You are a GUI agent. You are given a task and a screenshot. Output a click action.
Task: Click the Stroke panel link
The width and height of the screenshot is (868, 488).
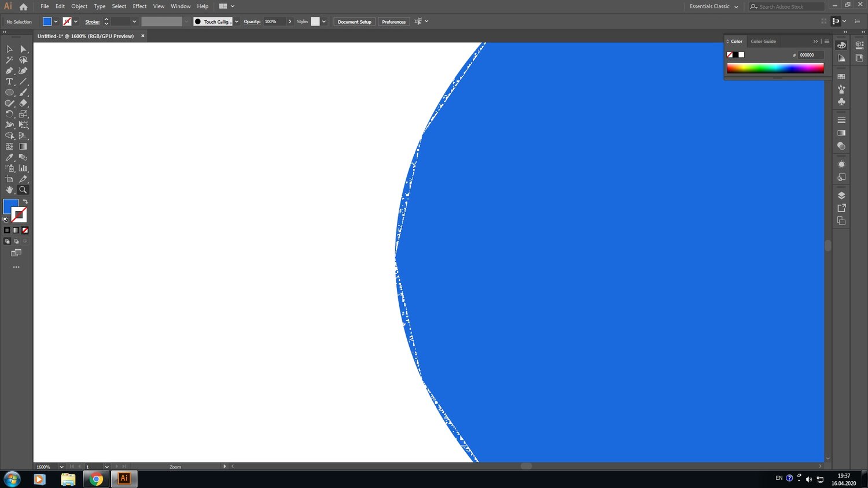[93, 22]
